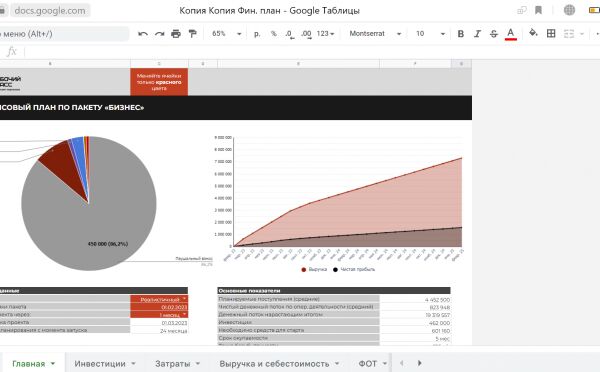Open the 1 месяц dropdown cell
The width and height of the screenshot is (600, 372).
pos(159,315)
